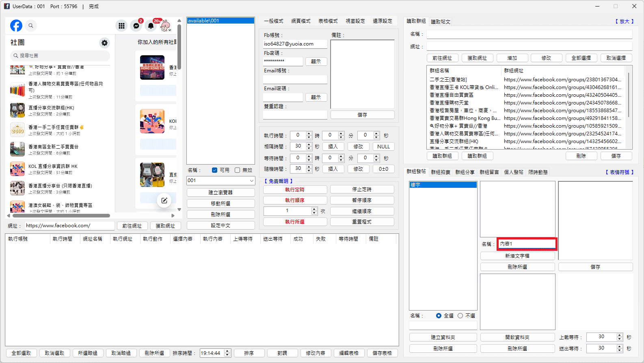Switch to the 群組分享 tab

465,172
